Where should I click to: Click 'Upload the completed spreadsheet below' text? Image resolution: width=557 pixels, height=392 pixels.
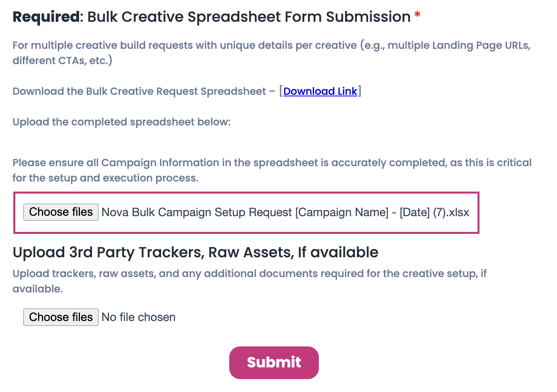(x=121, y=122)
